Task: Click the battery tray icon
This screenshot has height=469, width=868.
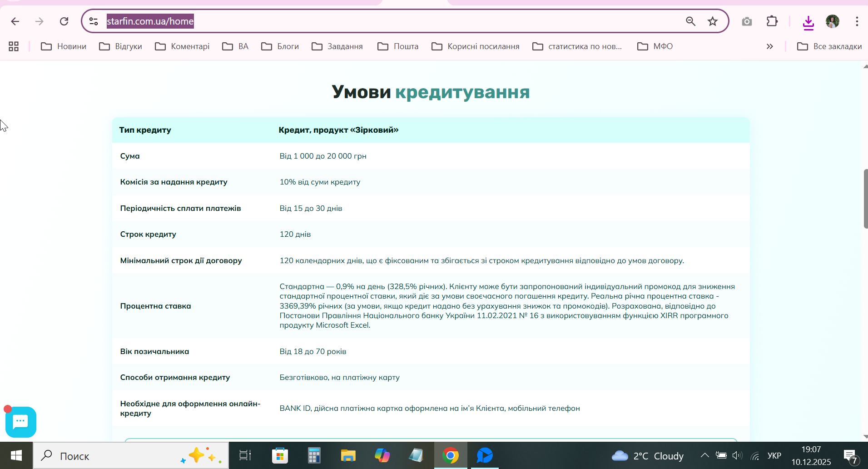Action: click(721, 455)
